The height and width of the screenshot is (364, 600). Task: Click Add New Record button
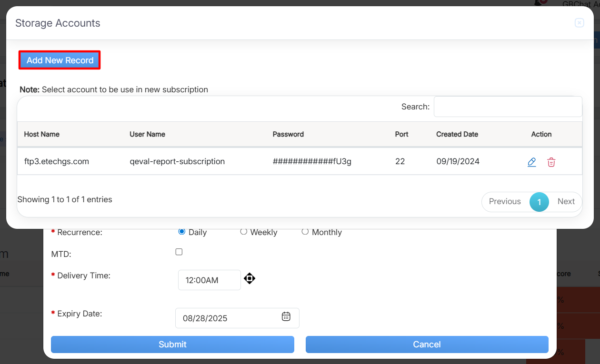(60, 60)
